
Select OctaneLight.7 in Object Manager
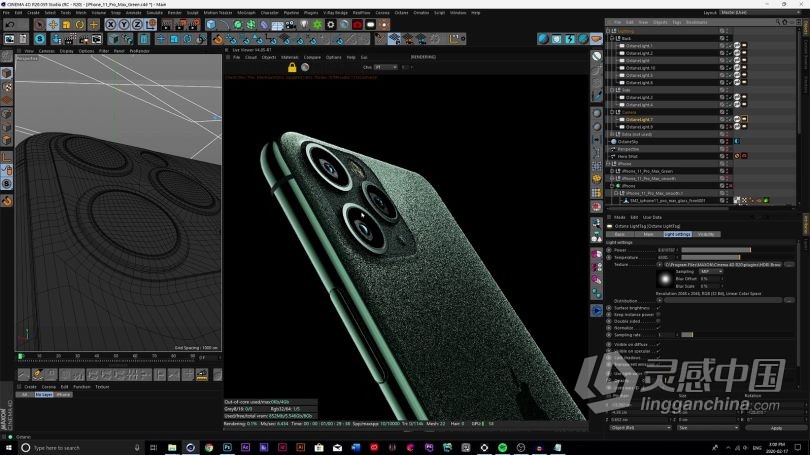pyautogui.click(x=639, y=119)
